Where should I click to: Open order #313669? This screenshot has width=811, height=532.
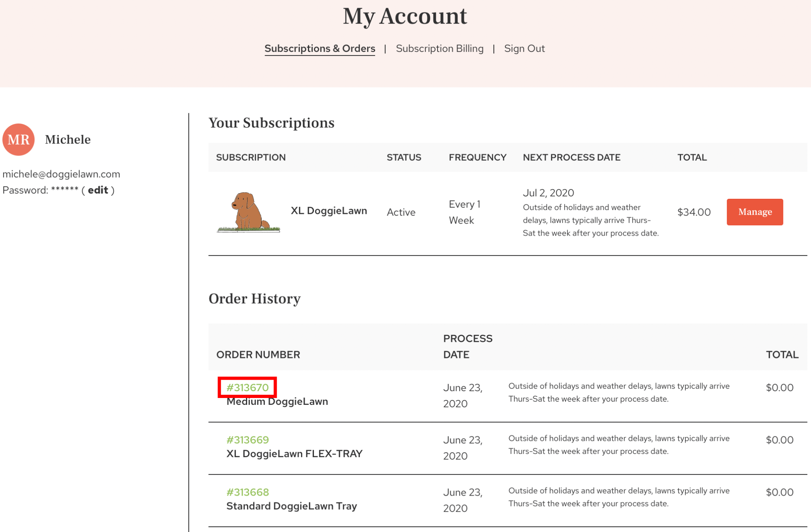[x=248, y=440]
